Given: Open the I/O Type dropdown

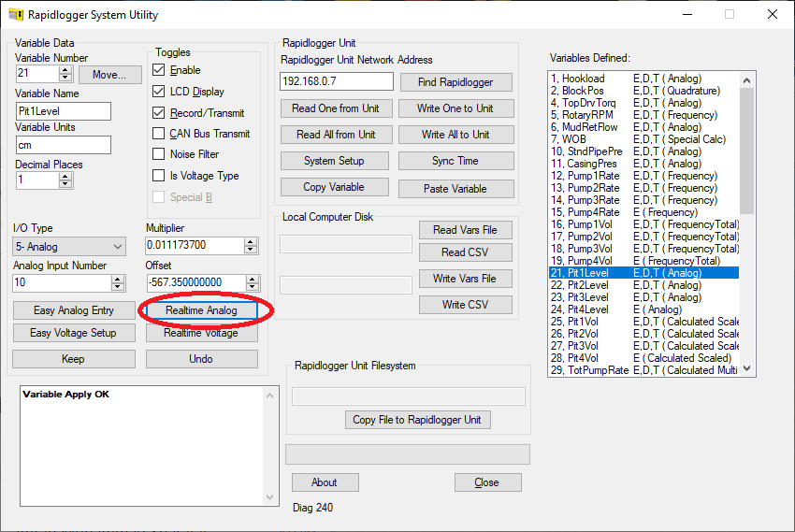Looking at the screenshot, I should pos(70,247).
